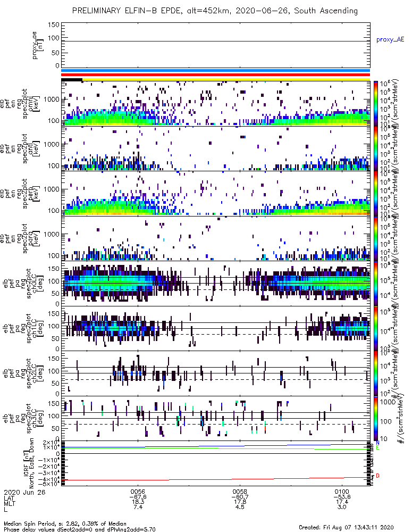The height and width of the screenshot is (532, 412).
Task: Select the blue 'proxy_AE' legend label
Action: [x=390, y=40]
